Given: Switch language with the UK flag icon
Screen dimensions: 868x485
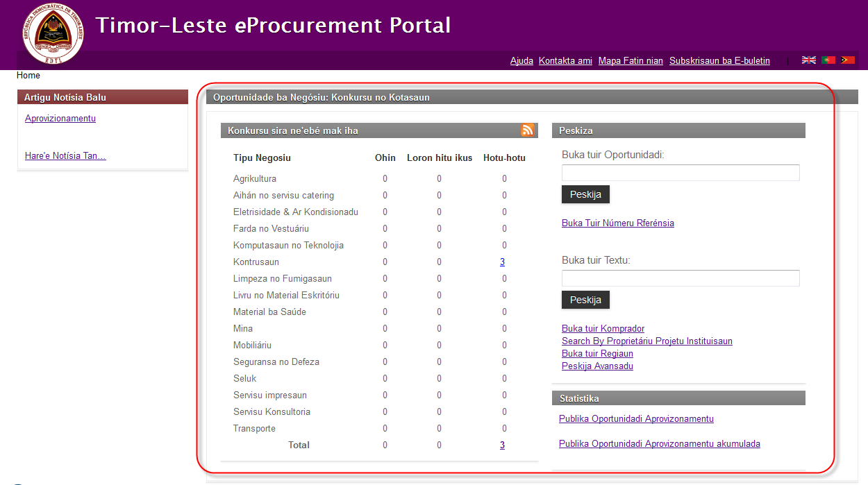Looking at the screenshot, I should click(809, 60).
